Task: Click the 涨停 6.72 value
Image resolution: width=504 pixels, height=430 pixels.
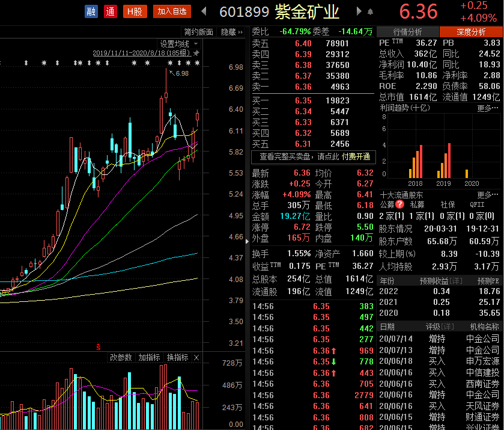Action: [x=302, y=227]
